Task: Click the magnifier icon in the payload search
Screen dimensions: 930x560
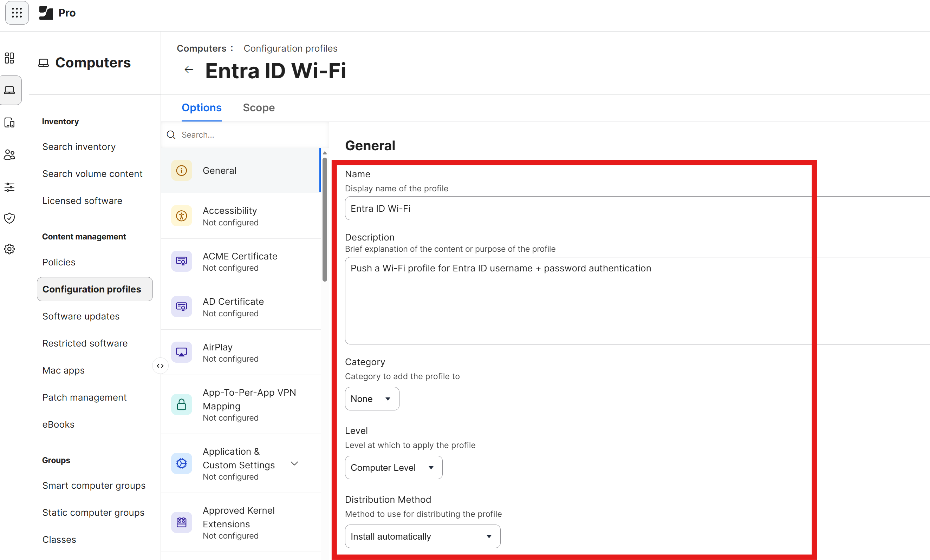Action: [171, 134]
